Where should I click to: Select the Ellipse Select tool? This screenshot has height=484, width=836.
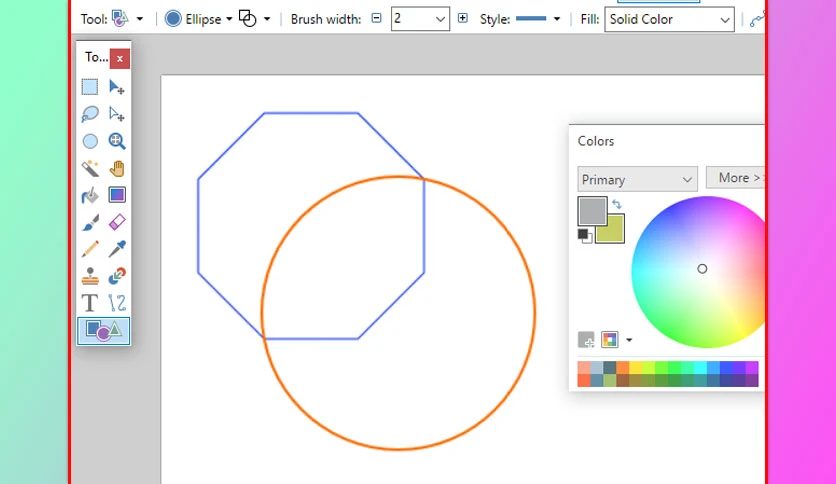90,141
